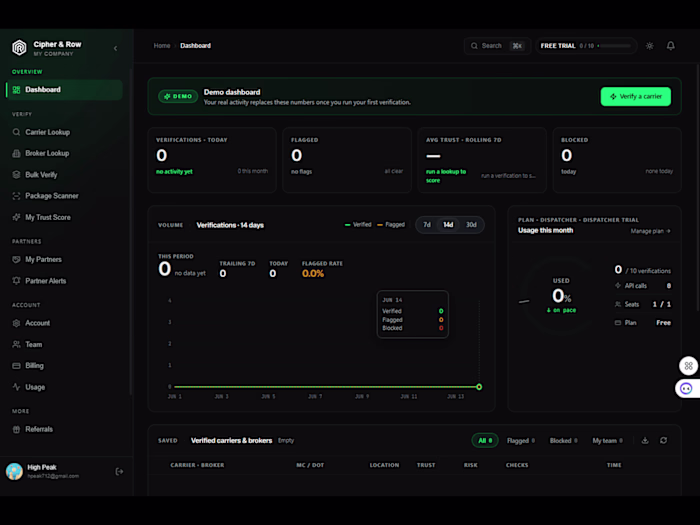Click the Carrier Lookup magnifier icon
The height and width of the screenshot is (525, 700).
[x=17, y=132]
